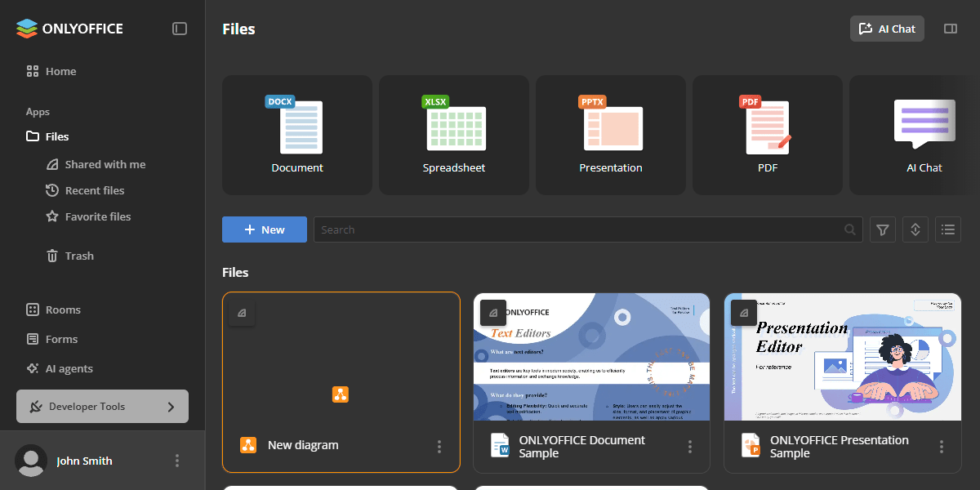Click the New diagram file name
The image size is (980, 490).
(303, 445)
